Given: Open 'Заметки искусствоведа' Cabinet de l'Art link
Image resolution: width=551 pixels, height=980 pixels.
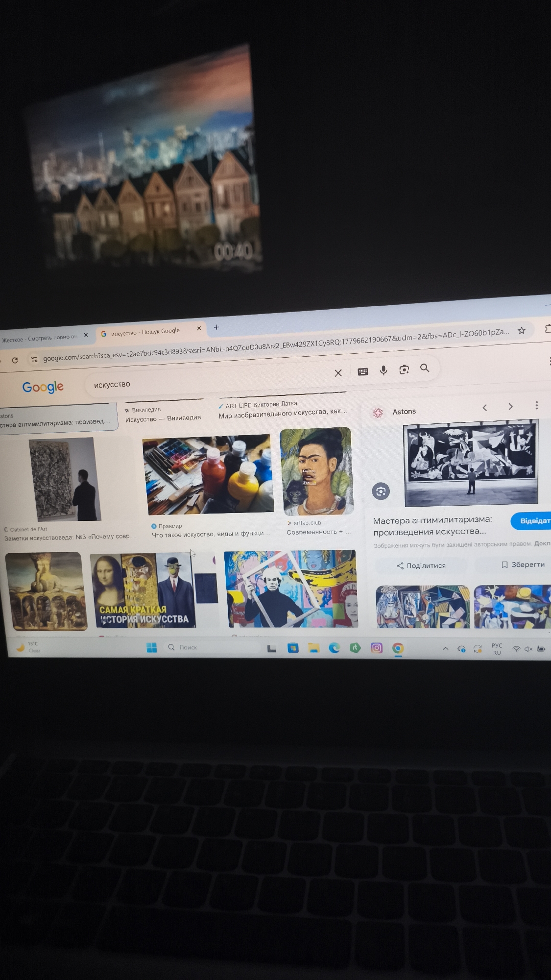Looking at the screenshot, I should click(x=69, y=537).
